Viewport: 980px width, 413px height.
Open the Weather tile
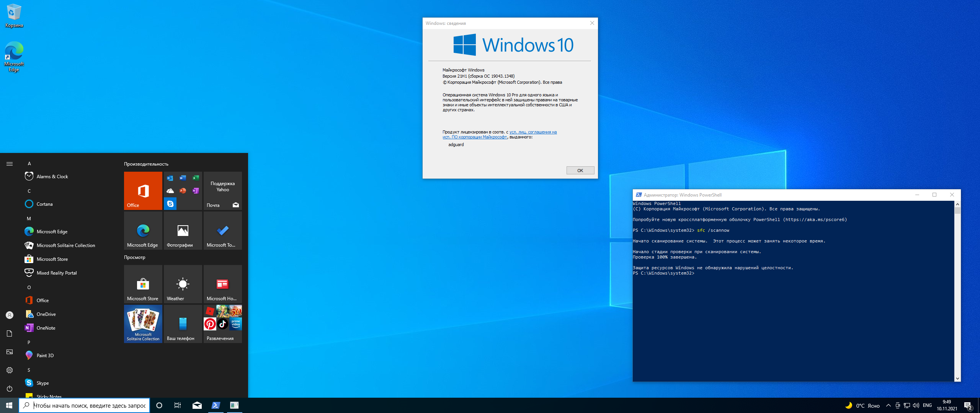(183, 284)
